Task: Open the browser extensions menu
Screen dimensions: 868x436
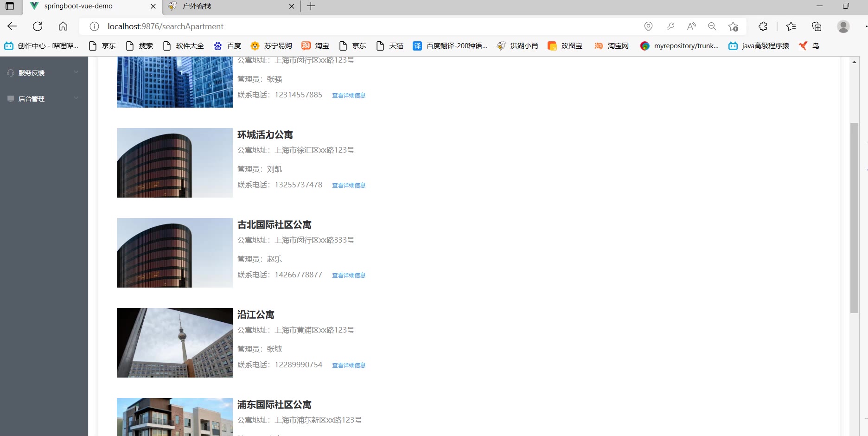Action: (763, 26)
